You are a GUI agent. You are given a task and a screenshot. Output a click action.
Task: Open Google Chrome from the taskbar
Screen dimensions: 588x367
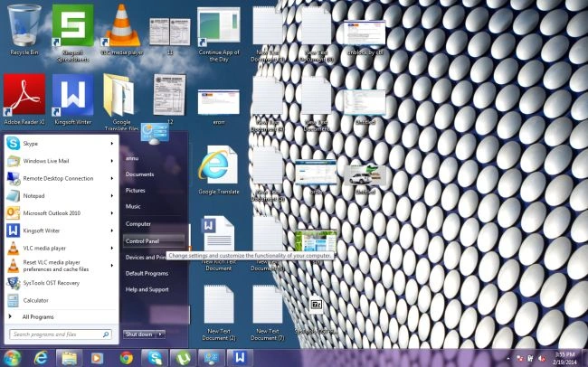pyautogui.click(x=127, y=358)
